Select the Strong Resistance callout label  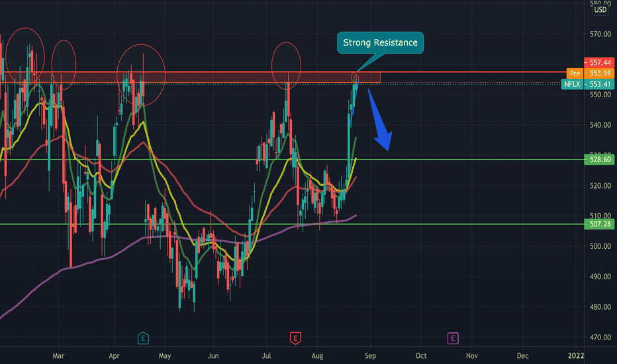[x=380, y=42]
